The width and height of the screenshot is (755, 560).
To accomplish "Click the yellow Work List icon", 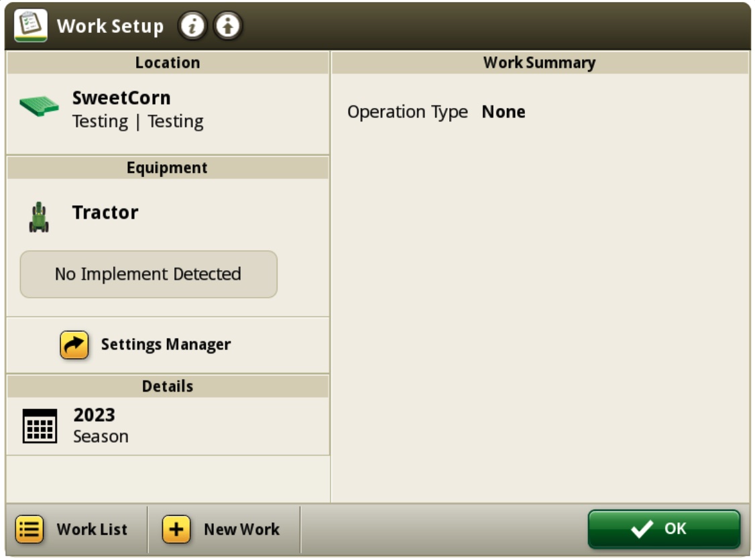I will pos(30,529).
